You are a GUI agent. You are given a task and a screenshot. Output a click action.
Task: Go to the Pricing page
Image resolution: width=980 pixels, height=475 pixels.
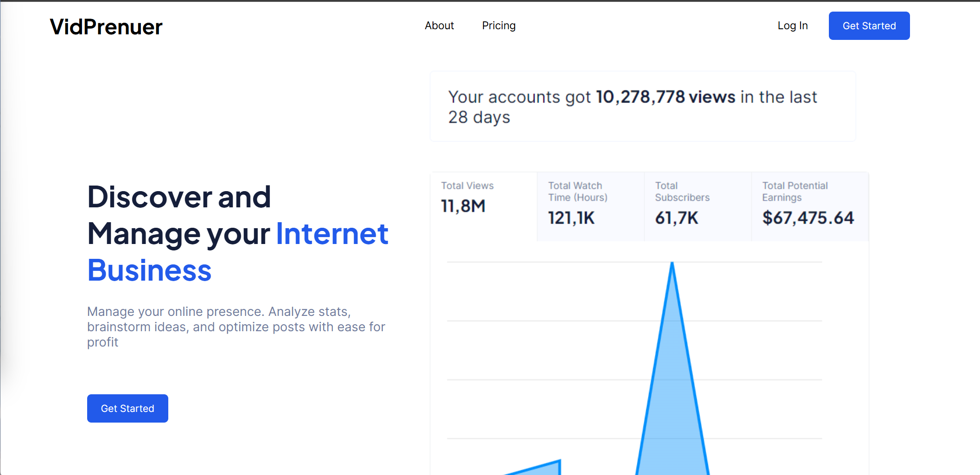[x=498, y=26]
